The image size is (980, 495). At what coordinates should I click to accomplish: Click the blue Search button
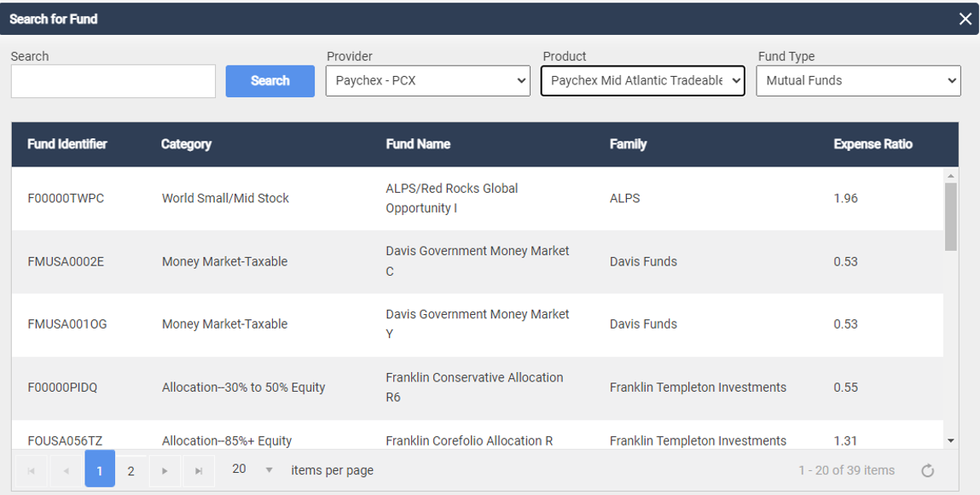tap(270, 81)
